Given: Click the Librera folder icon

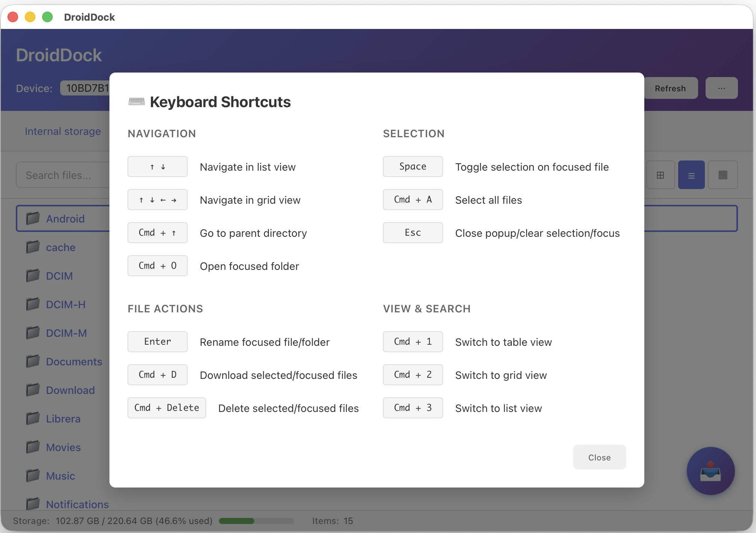Looking at the screenshot, I should coord(33,418).
